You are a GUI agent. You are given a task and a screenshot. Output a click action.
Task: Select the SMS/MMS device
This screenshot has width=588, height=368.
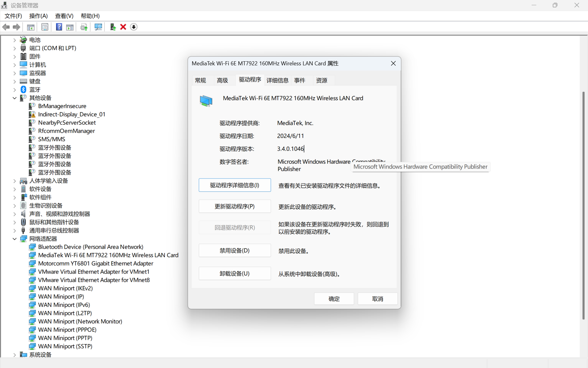tap(52, 139)
